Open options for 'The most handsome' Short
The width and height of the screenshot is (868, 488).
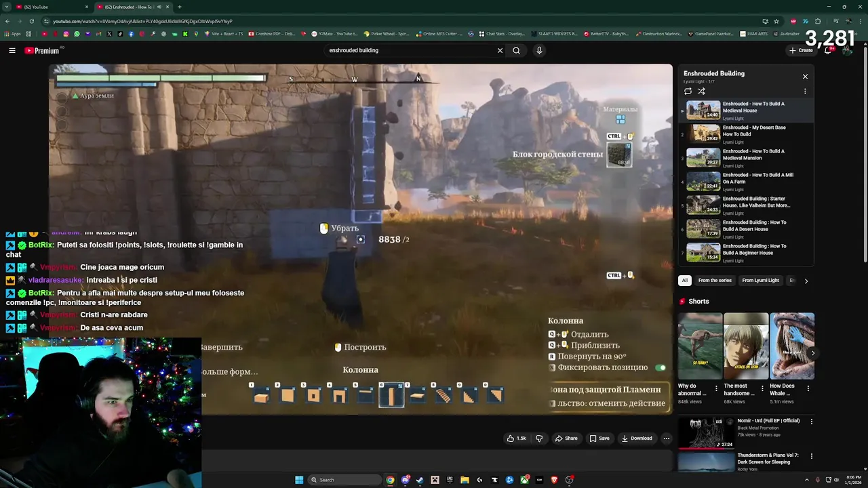click(762, 389)
